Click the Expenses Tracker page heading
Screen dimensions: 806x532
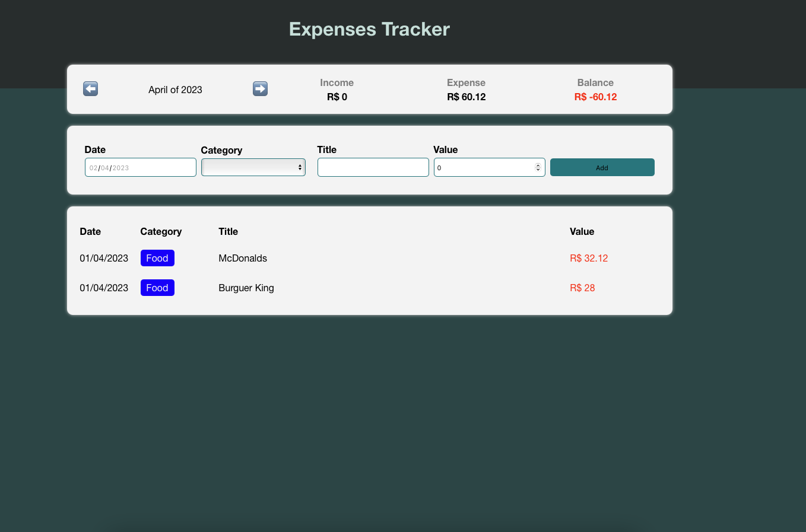click(x=369, y=29)
